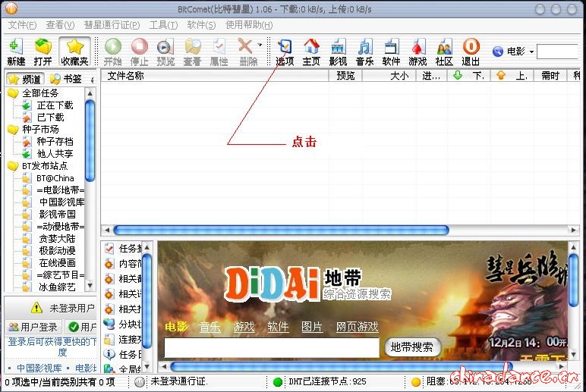Open 中国影视库 site entry
Image resolution: width=586 pixels, height=392 pixels.
[x=62, y=202]
